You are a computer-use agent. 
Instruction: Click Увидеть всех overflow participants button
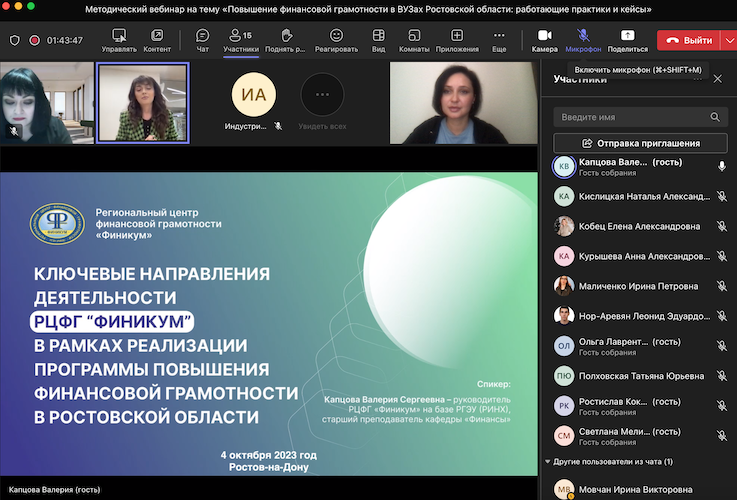pos(322,102)
